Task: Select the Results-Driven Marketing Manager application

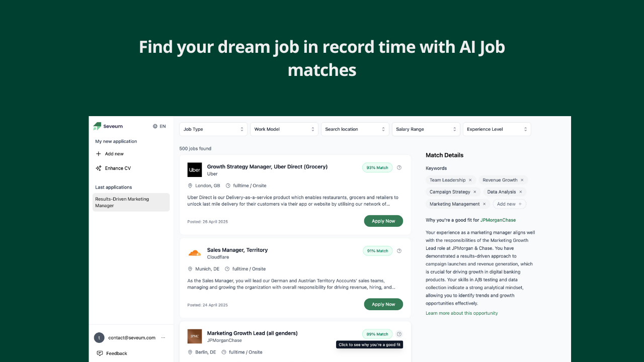Action: [131, 202]
